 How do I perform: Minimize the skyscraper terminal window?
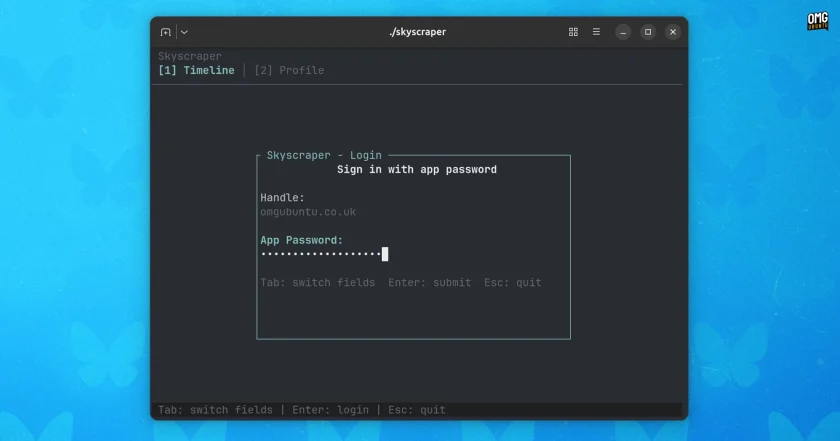(623, 32)
